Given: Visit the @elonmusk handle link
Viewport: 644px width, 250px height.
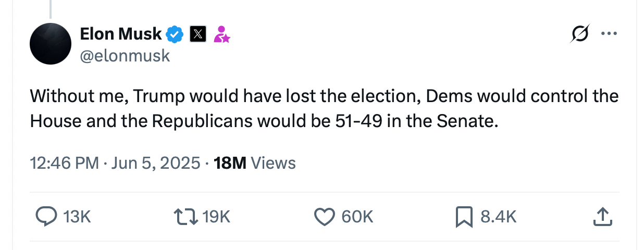Looking at the screenshot, I should point(125,56).
